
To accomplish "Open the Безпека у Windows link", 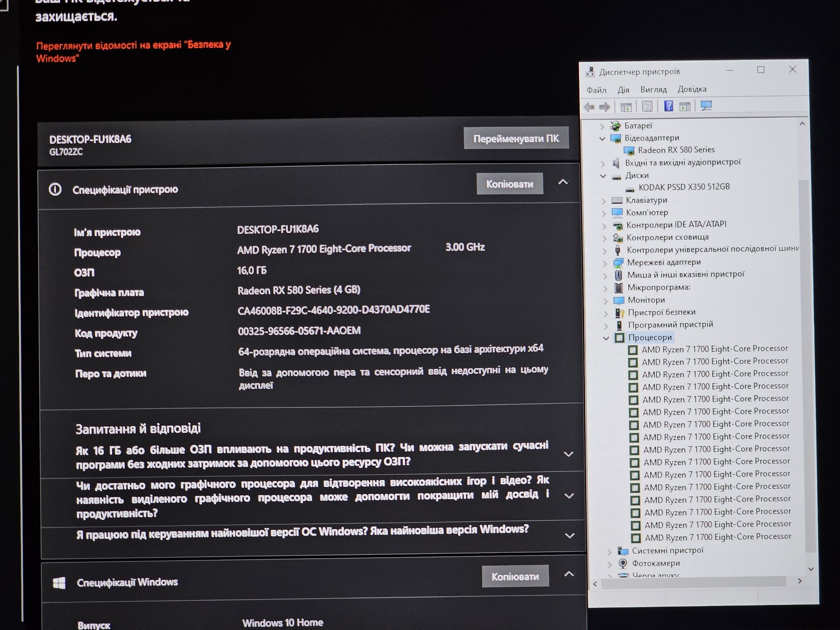I will [x=134, y=51].
